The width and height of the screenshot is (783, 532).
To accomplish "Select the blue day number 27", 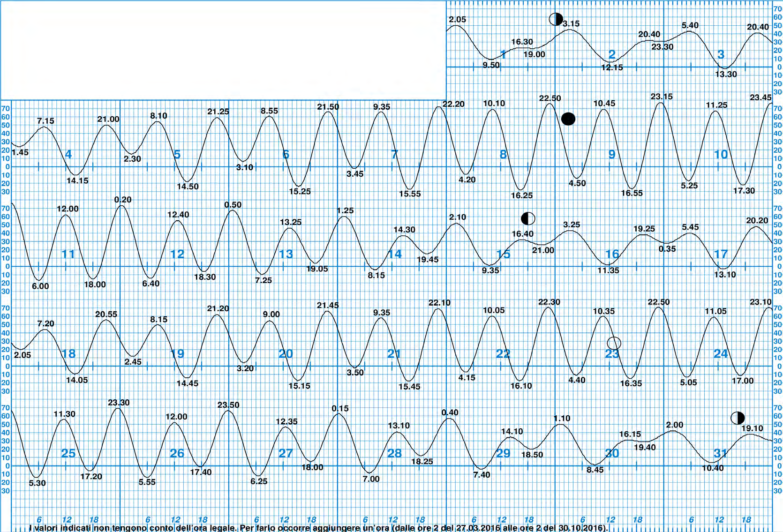I will pos(286,453).
